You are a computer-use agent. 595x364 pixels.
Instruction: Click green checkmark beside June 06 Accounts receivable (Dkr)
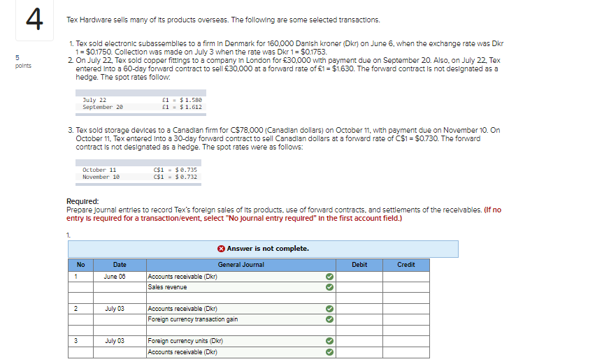coord(329,277)
